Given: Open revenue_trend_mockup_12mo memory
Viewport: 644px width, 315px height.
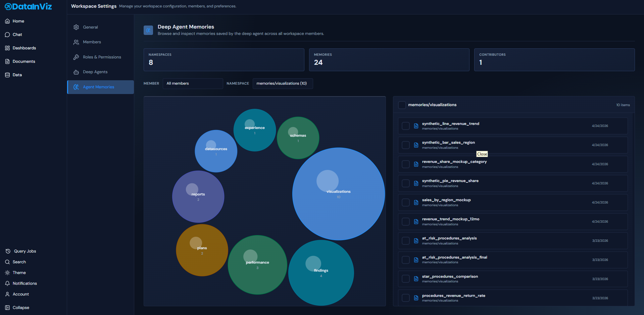Looking at the screenshot, I should pyautogui.click(x=513, y=222).
